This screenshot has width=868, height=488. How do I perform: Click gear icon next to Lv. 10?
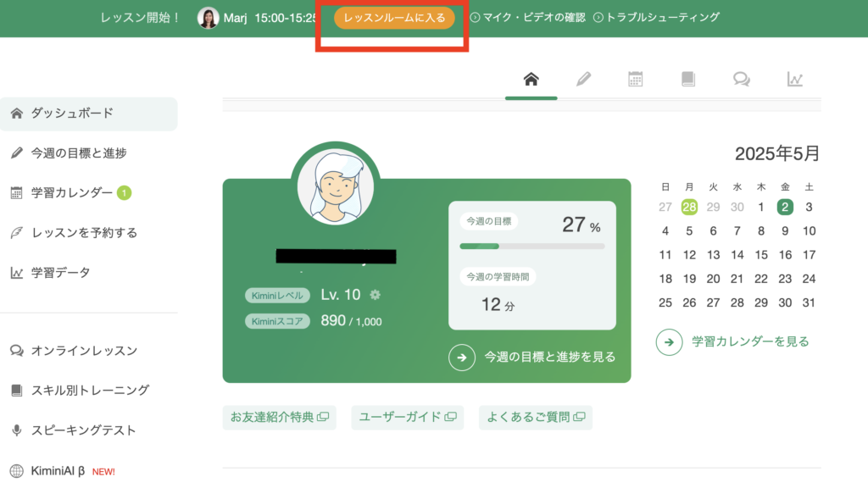tap(375, 295)
